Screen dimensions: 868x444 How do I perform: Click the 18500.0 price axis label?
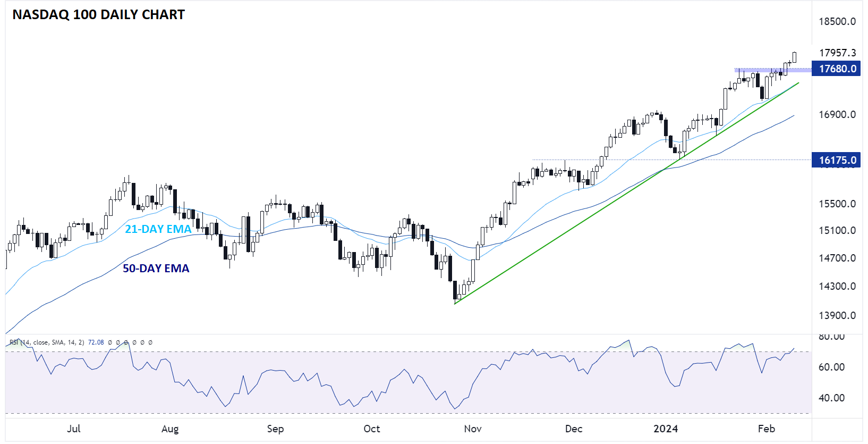(837, 21)
